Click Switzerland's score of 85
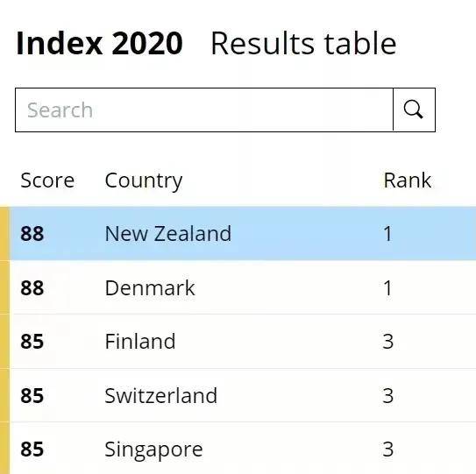 32,396
